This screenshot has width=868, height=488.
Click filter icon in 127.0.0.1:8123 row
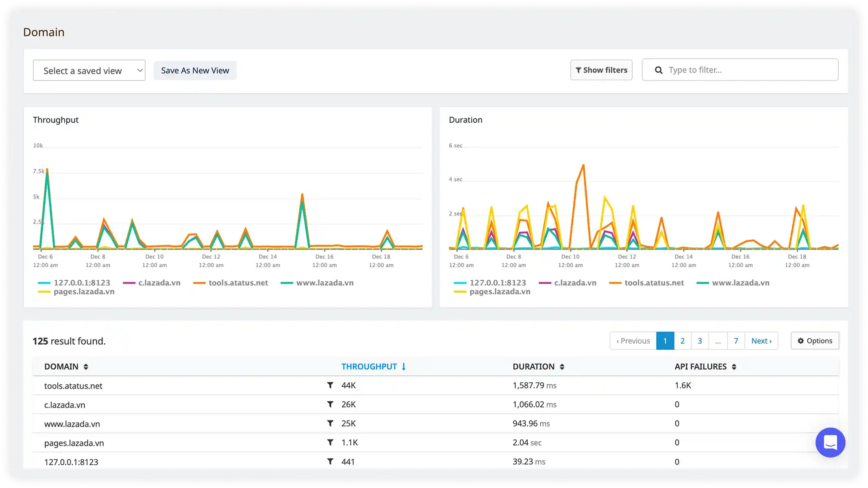pos(330,462)
